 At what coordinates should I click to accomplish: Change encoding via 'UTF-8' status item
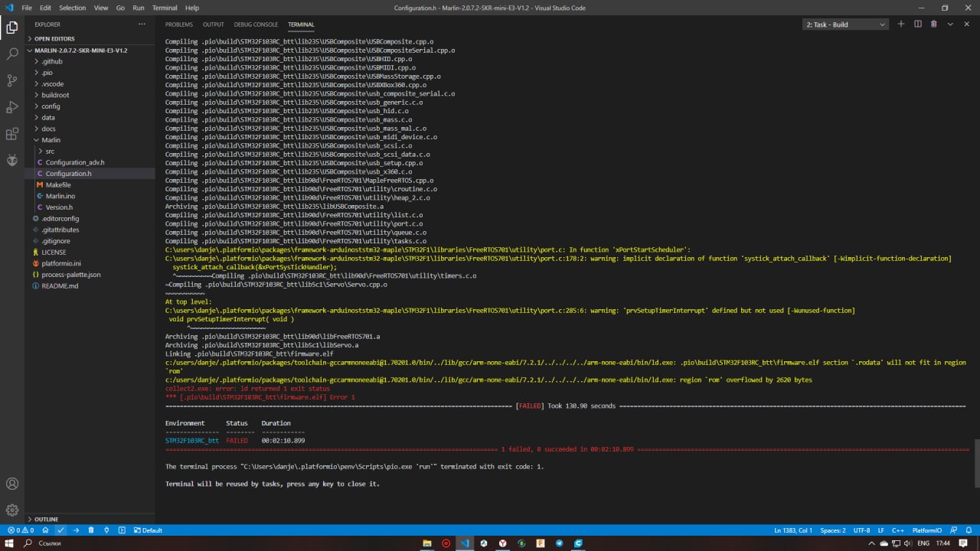click(x=861, y=530)
